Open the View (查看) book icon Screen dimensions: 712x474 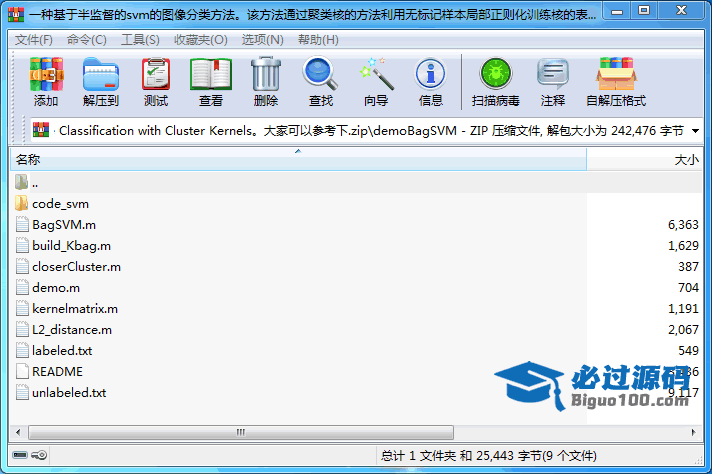tap(211, 74)
